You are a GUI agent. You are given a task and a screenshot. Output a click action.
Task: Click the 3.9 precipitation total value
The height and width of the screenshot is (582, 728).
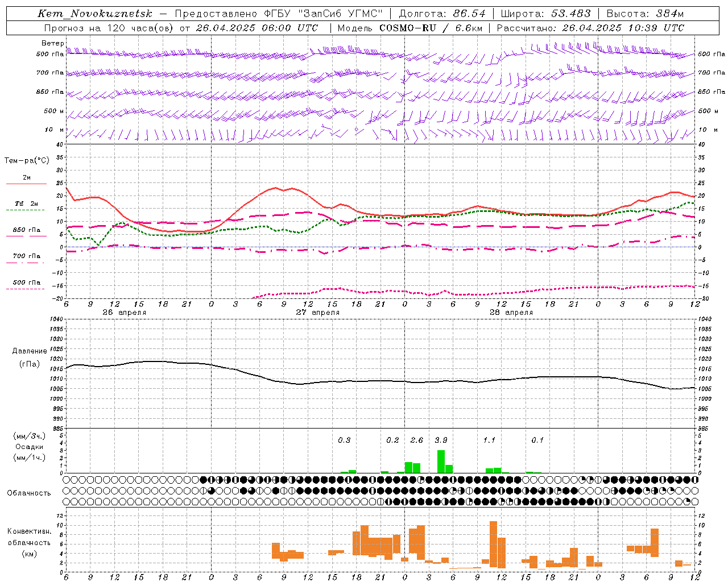pos(441,440)
